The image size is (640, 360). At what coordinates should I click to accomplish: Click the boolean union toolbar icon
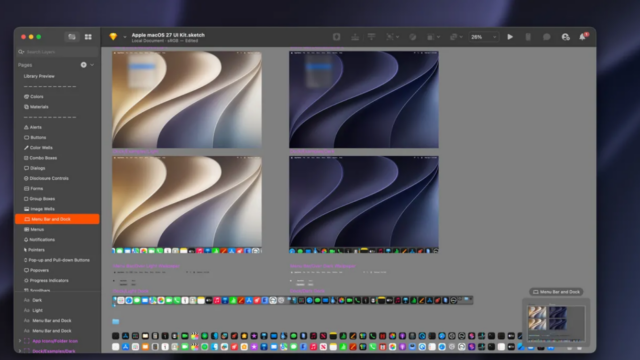[453, 37]
